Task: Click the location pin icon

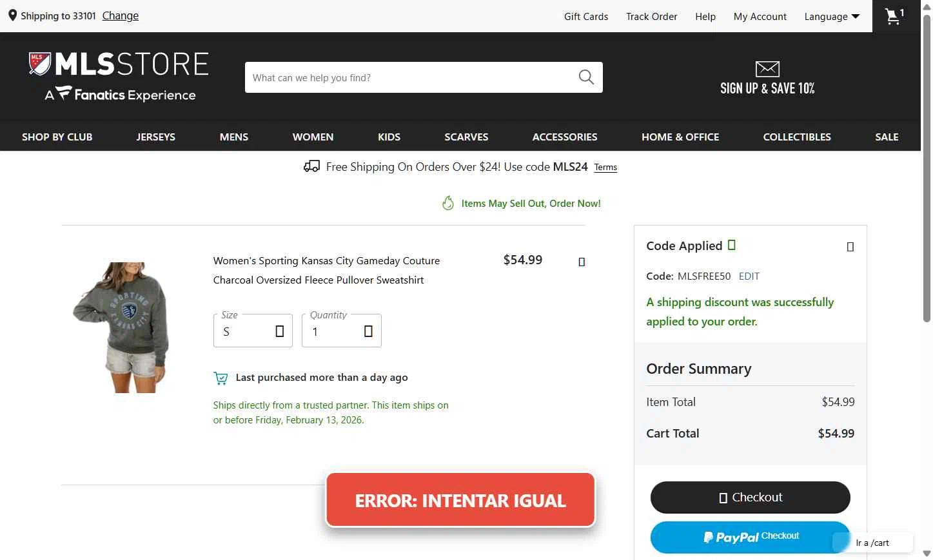Action: click(12, 15)
